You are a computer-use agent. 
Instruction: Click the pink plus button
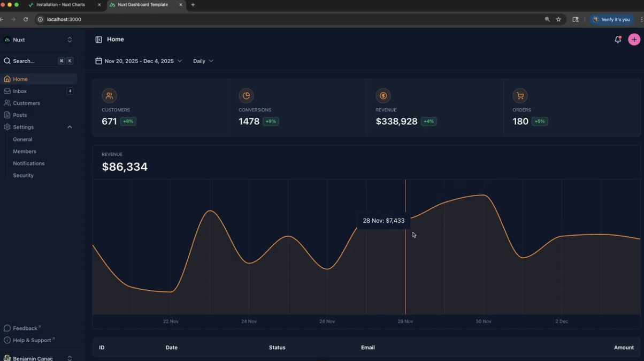pos(634,40)
